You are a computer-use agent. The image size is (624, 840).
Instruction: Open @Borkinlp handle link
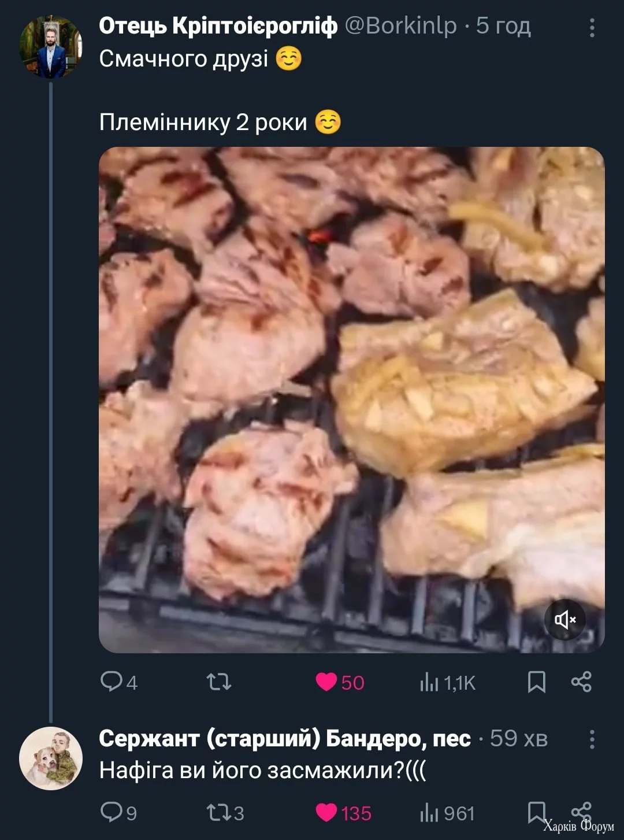click(400, 26)
